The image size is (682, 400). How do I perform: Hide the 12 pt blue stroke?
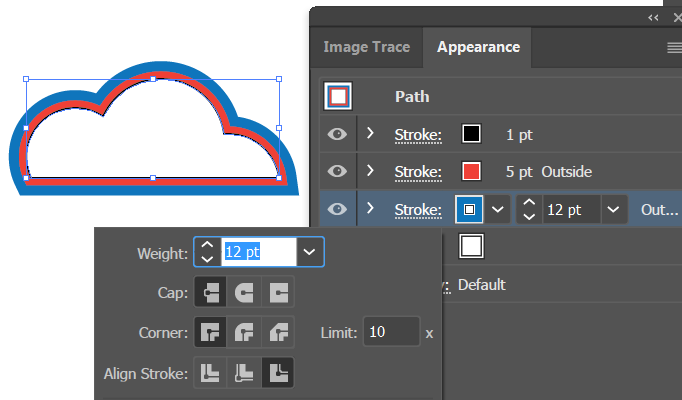coord(337,209)
